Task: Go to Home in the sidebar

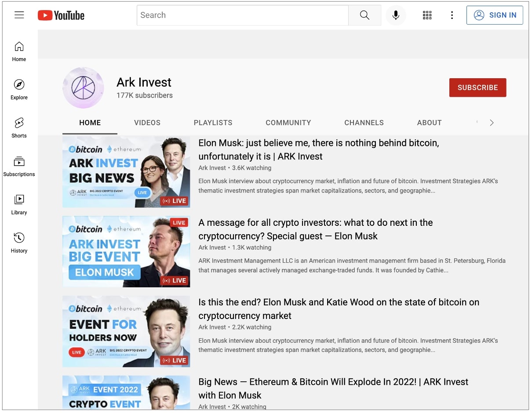Action: pyautogui.click(x=19, y=51)
